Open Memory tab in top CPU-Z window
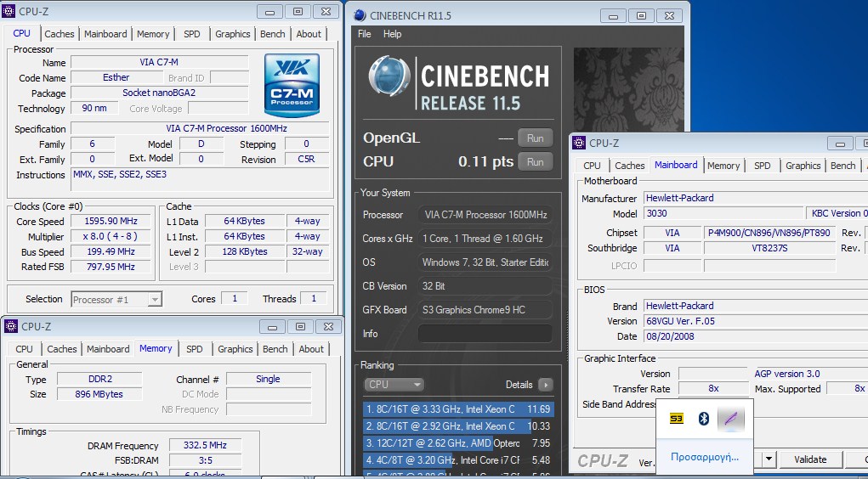The width and height of the screenshot is (868, 479). click(x=153, y=34)
